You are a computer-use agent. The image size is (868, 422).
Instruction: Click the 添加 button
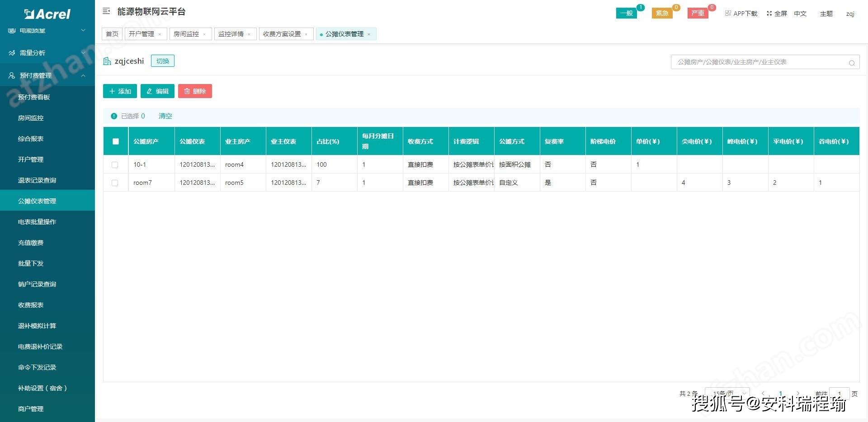click(x=120, y=91)
